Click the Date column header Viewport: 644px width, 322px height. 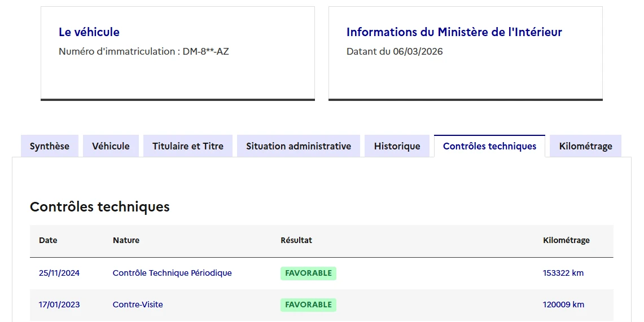pos(48,240)
